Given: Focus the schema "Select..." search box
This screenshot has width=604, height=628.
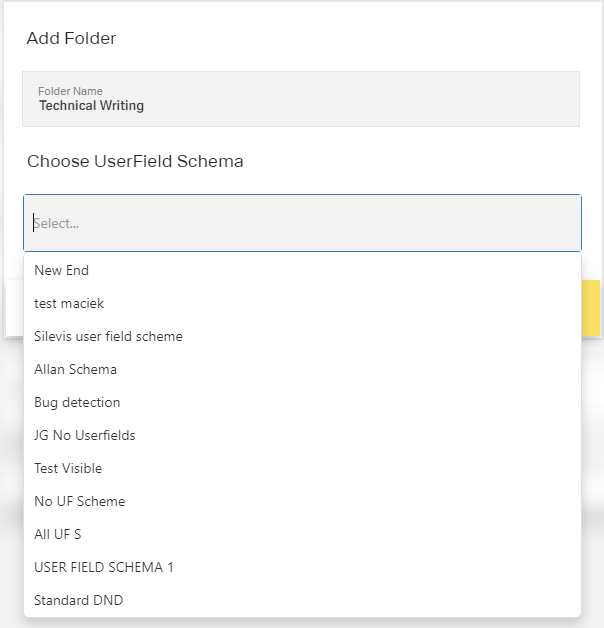Looking at the screenshot, I should tap(302, 223).
